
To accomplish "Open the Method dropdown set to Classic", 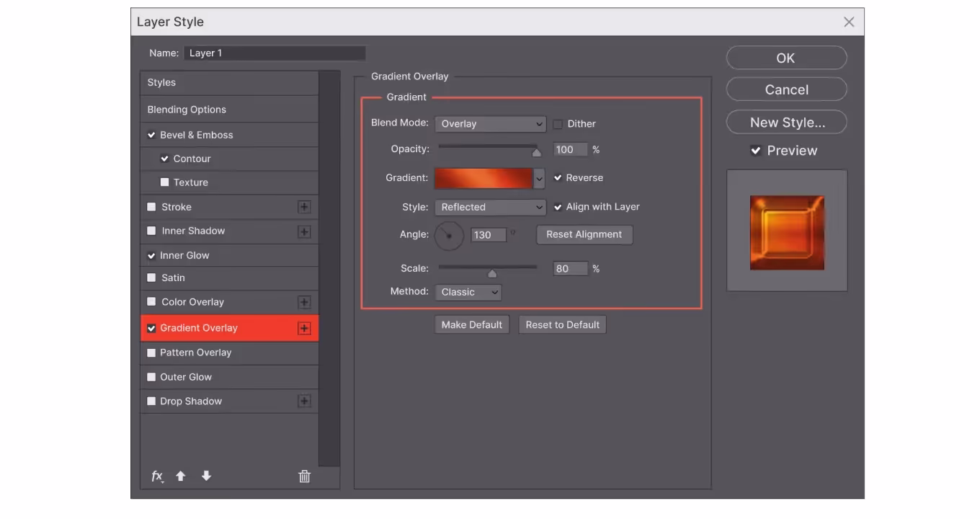I will pos(468,292).
